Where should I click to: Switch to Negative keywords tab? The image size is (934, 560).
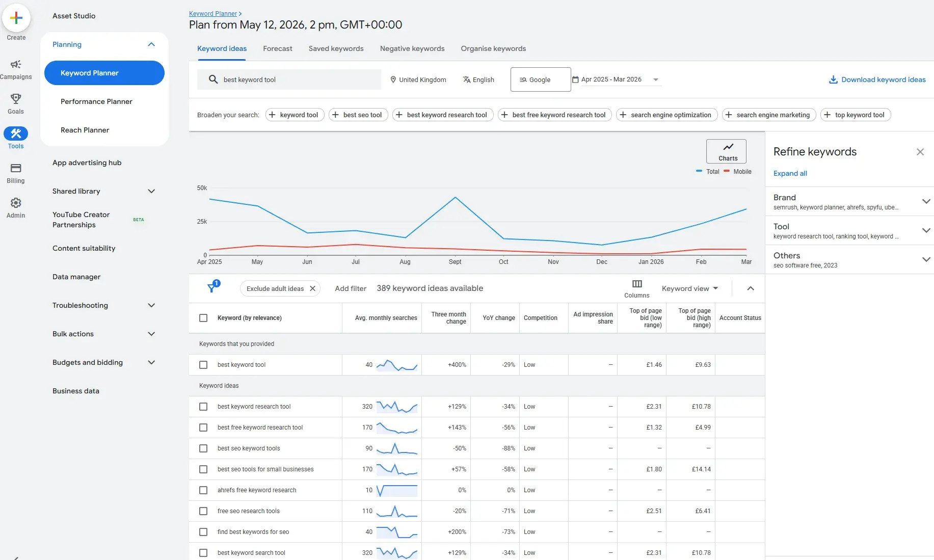pos(412,48)
